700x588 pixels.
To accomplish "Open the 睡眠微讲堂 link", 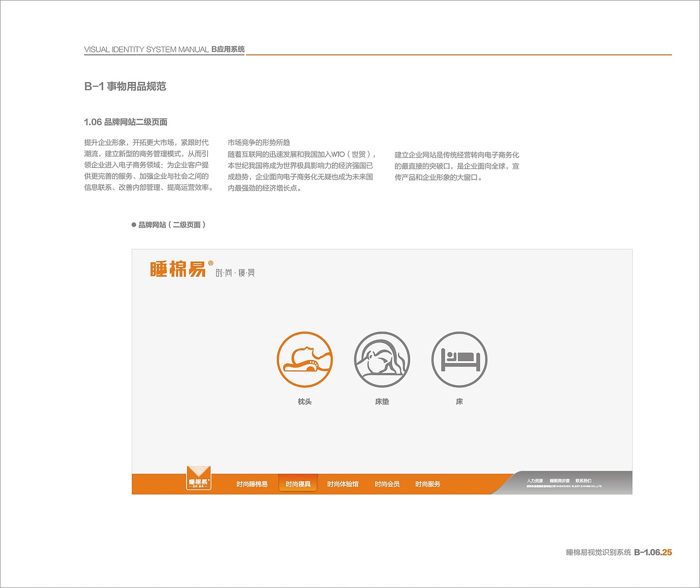I will click(561, 480).
